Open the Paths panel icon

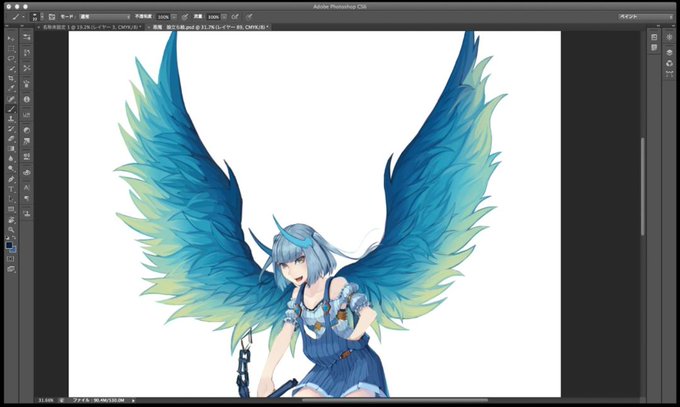pyautogui.click(x=670, y=74)
